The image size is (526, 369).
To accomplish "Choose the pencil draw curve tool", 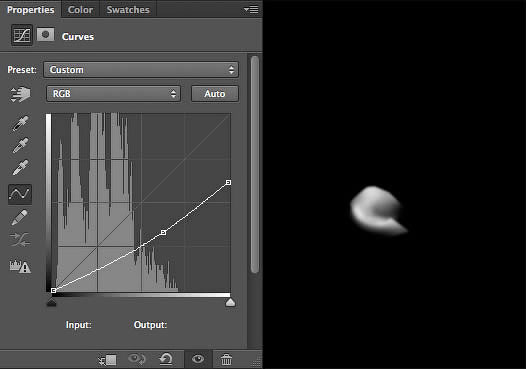I will (x=20, y=217).
